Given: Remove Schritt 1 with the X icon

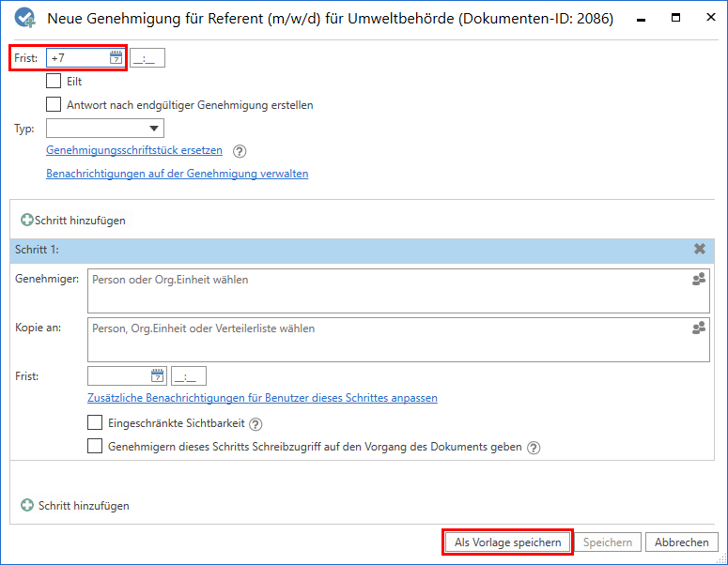Looking at the screenshot, I should (x=699, y=249).
